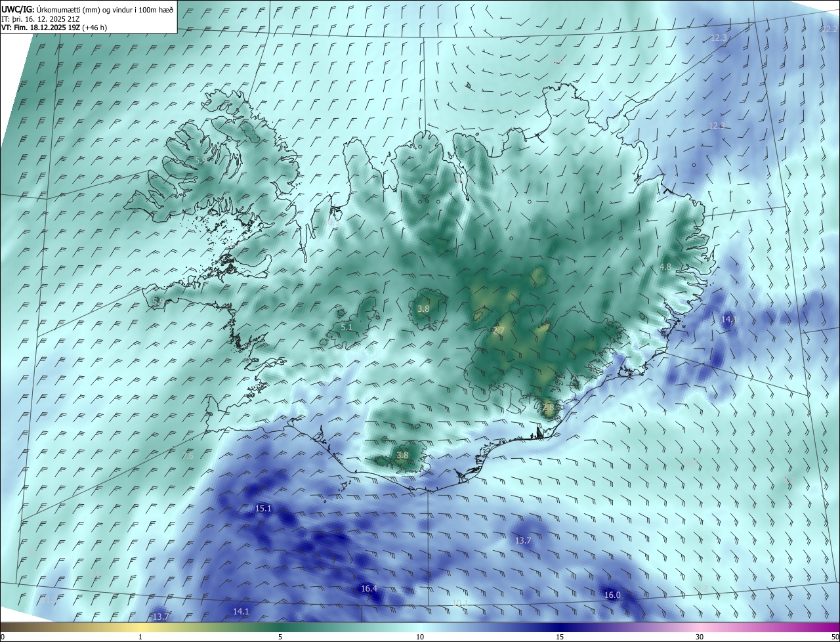Image resolution: width=840 pixels, height=642 pixels.
Task: Pick the magenta segment of the color bar
Action: pyautogui.click(x=824, y=627)
